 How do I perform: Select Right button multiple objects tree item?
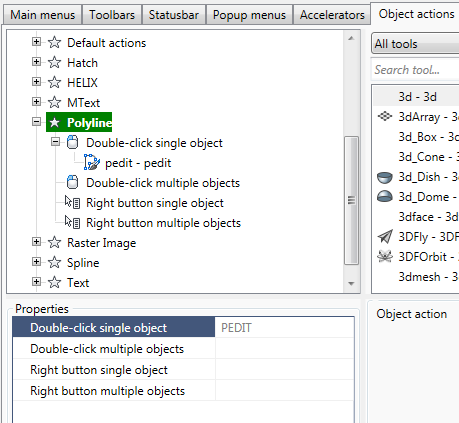click(163, 223)
